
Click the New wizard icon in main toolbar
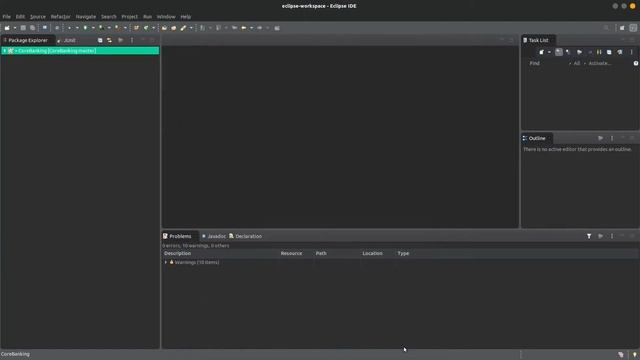(x=7, y=28)
